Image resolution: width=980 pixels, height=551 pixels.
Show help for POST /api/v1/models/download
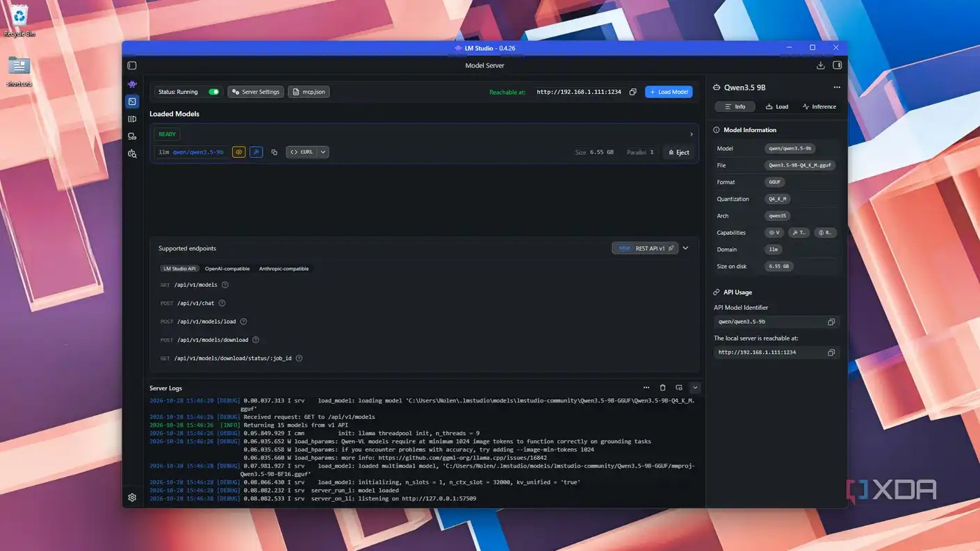coord(256,340)
